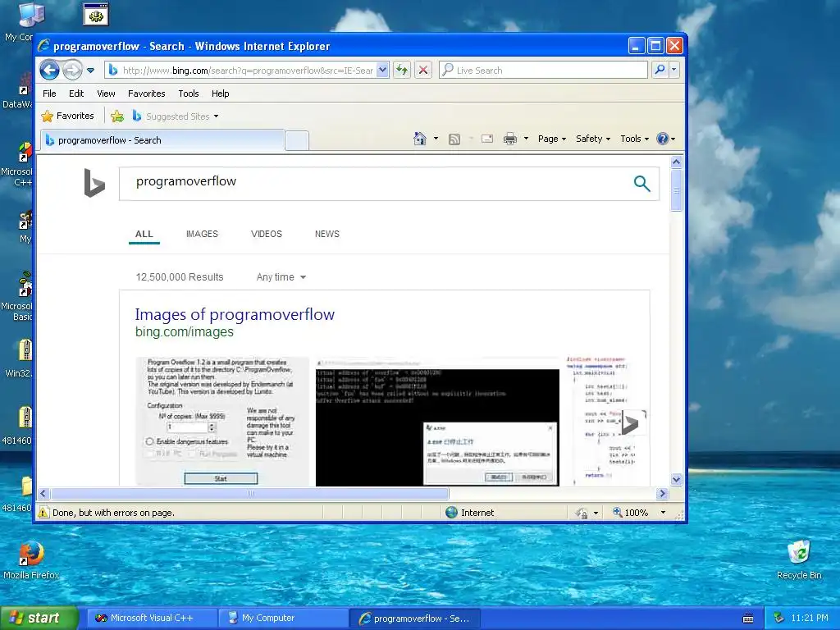Open Recycle Bin desktop icon
Viewport: 840px width, 630px height.
tap(799, 560)
